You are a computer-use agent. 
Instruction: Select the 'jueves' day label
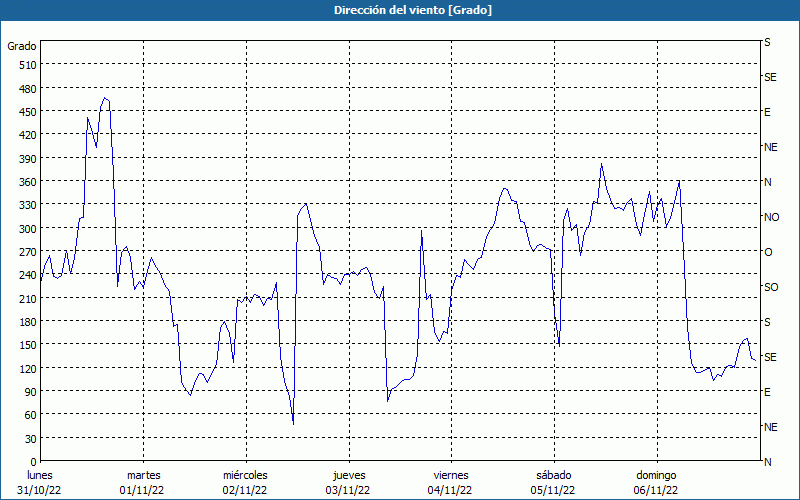[x=349, y=475]
